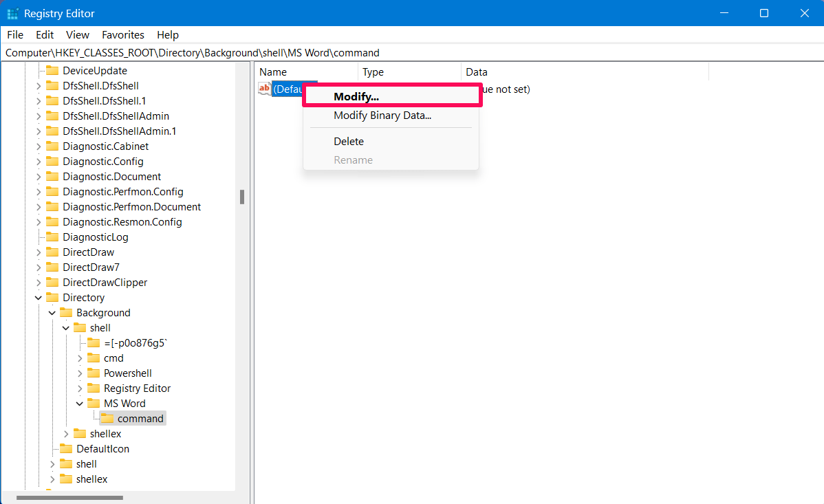This screenshot has width=824, height=504.
Task: Open the Edit menu
Action: point(45,34)
